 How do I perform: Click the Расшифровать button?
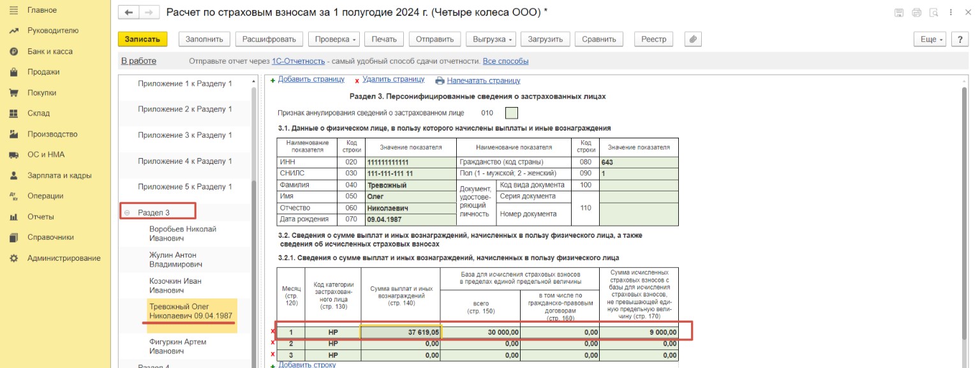point(269,39)
